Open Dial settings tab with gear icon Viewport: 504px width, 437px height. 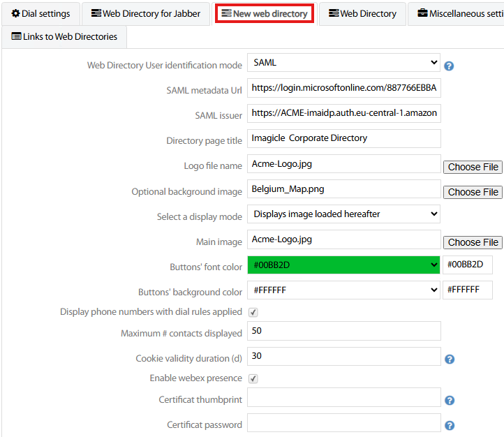point(40,14)
